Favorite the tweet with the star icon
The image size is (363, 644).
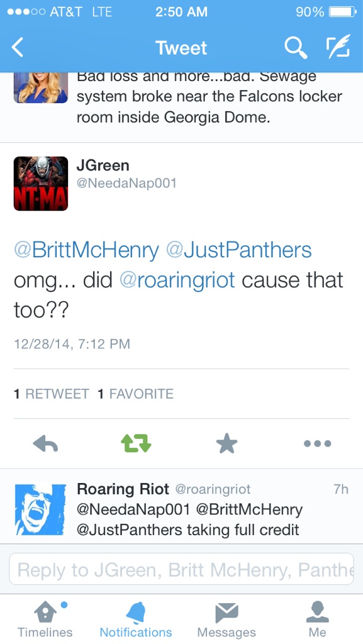(226, 443)
